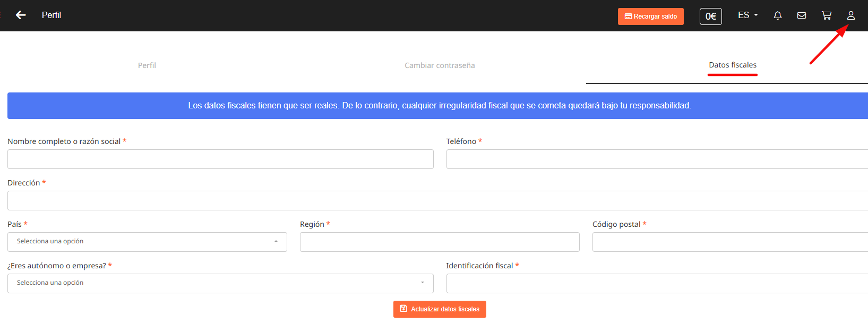Image resolution: width=868 pixels, height=331 pixels.
Task: Click the 0€ balance indicator
Action: [x=710, y=16]
